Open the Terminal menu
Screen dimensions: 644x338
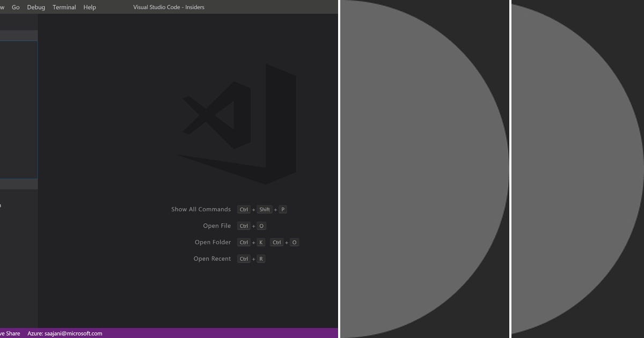pos(64,7)
